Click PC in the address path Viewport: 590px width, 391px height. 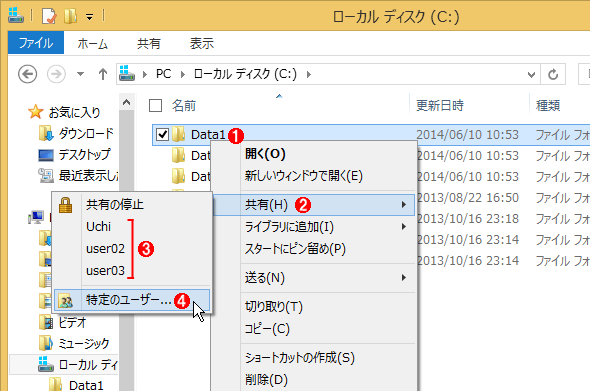(x=164, y=74)
